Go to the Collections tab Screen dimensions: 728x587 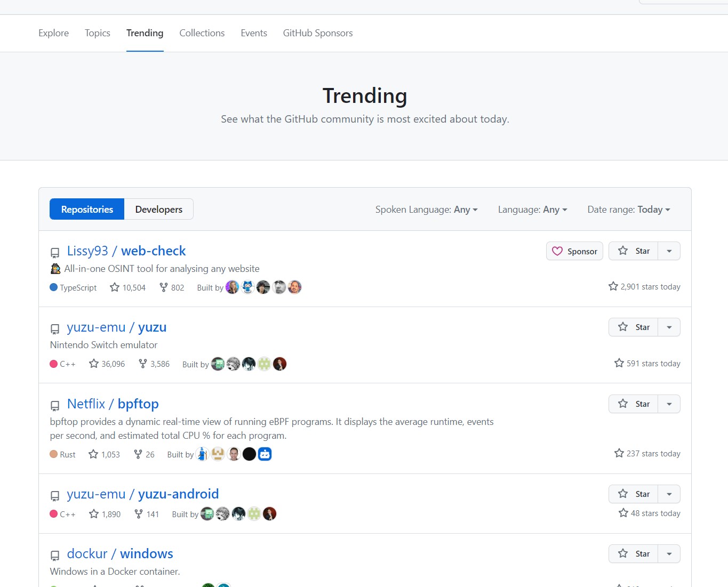(202, 33)
